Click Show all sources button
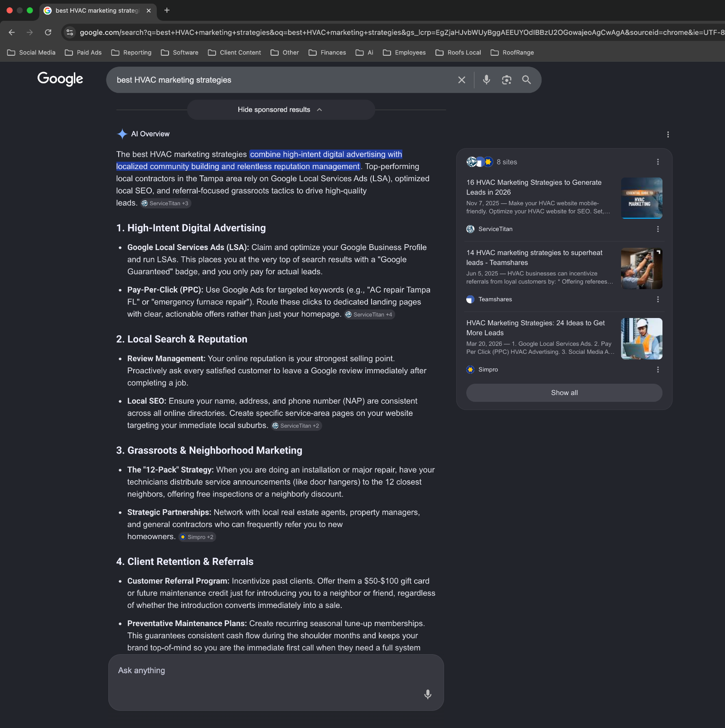 [564, 393]
